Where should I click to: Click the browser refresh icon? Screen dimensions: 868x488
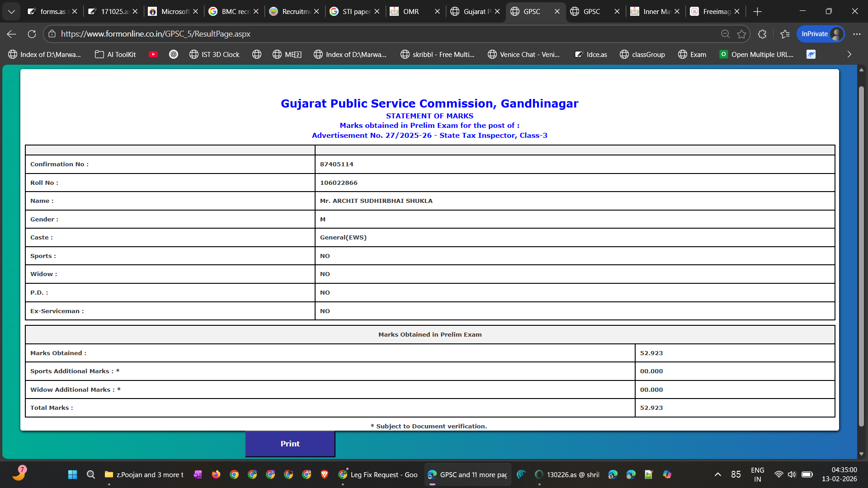point(32,34)
